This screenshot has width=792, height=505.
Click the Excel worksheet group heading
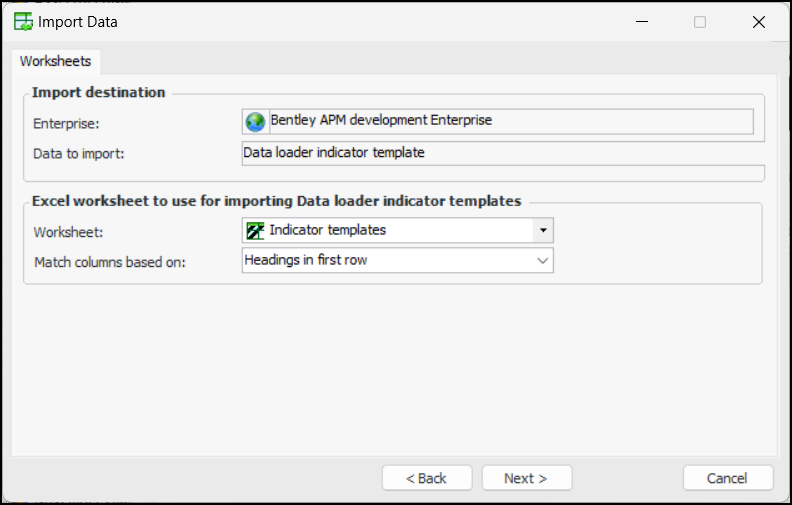(276, 200)
